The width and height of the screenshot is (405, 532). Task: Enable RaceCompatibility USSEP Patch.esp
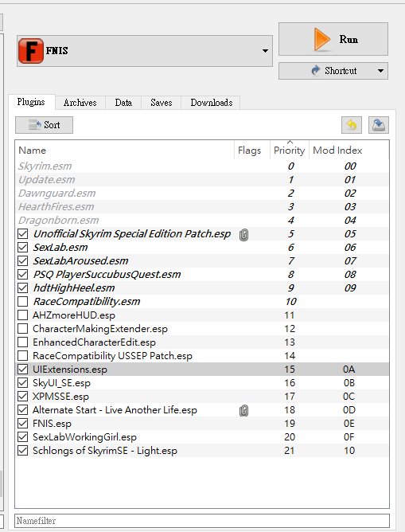(23, 355)
